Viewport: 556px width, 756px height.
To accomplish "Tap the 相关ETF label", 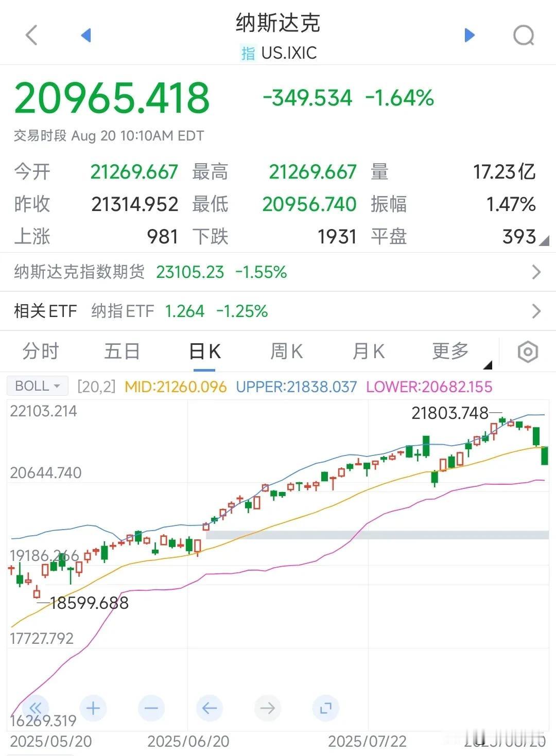I will (x=45, y=311).
